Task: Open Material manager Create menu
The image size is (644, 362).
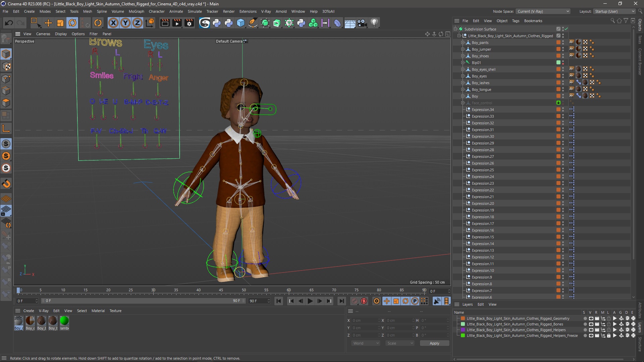Action: tap(29, 311)
